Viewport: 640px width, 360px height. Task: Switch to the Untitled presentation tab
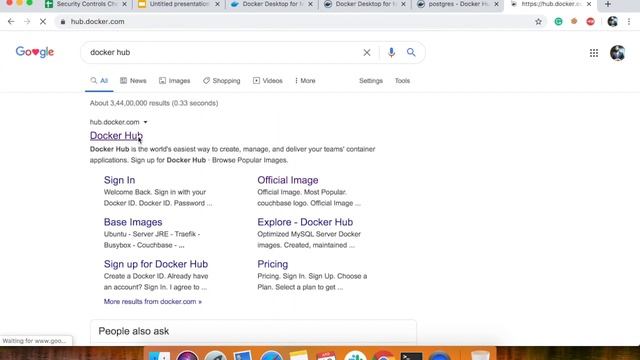[x=179, y=4]
